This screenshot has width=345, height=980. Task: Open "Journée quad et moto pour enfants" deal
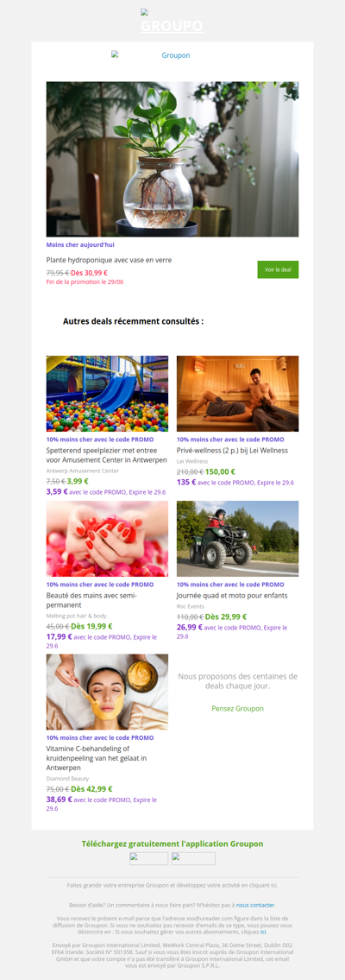[230, 595]
